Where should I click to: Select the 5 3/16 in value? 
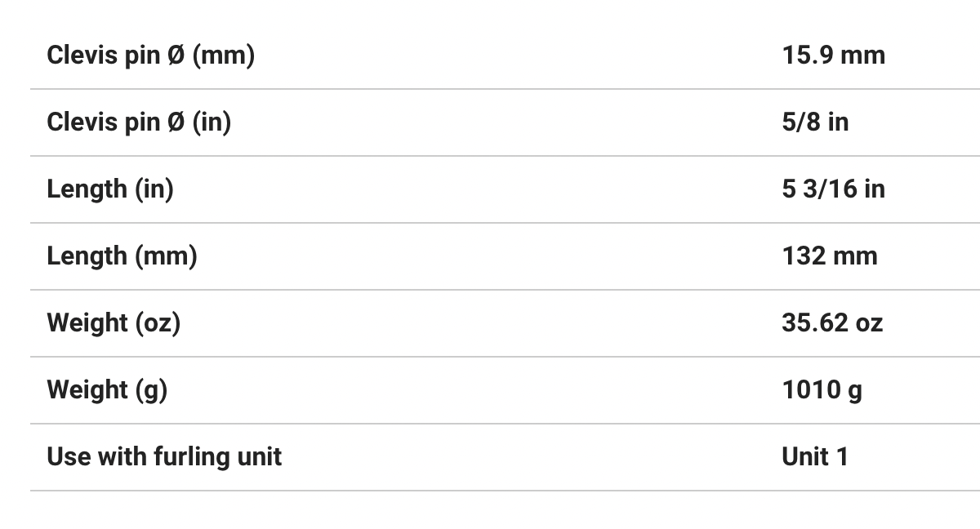(x=833, y=189)
